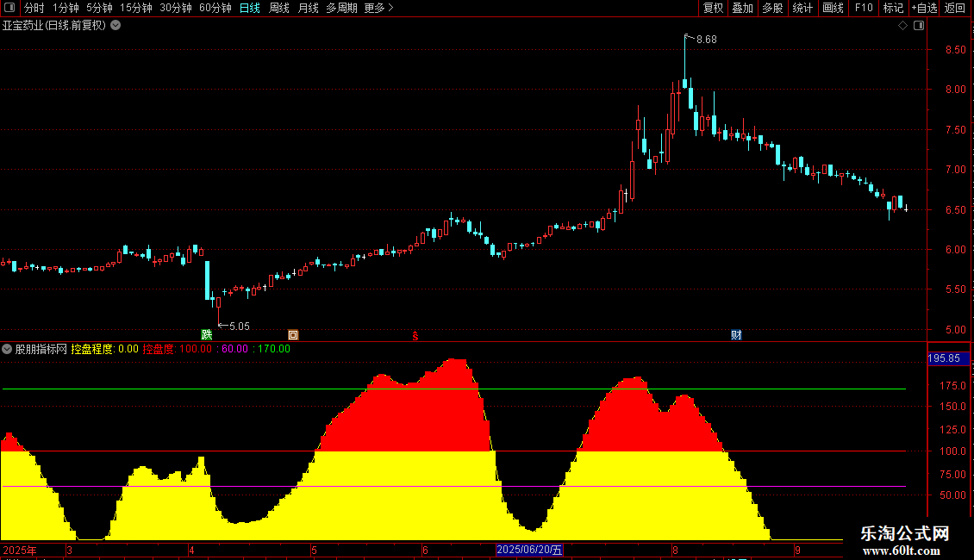
Task: Click month 9 on the time axis
Action: click(797, 550)
